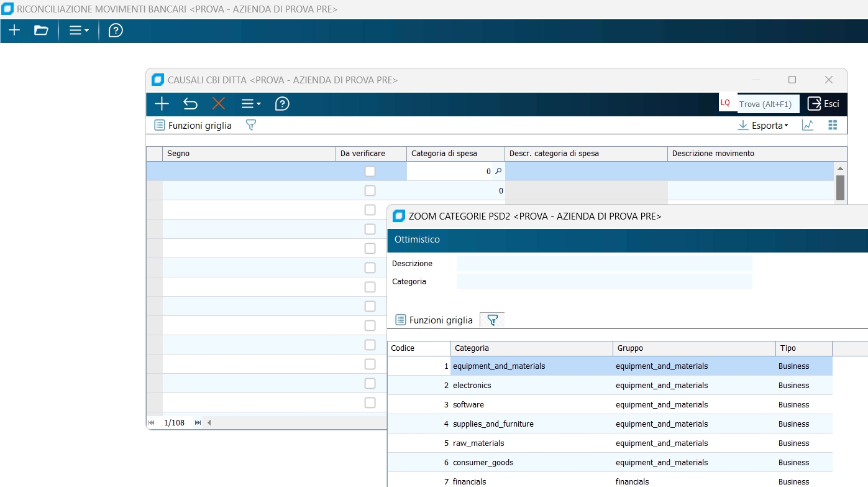Click the orange X delete icon
The width and height of the screenshot is (868, 487).
[x=219, y=104]
